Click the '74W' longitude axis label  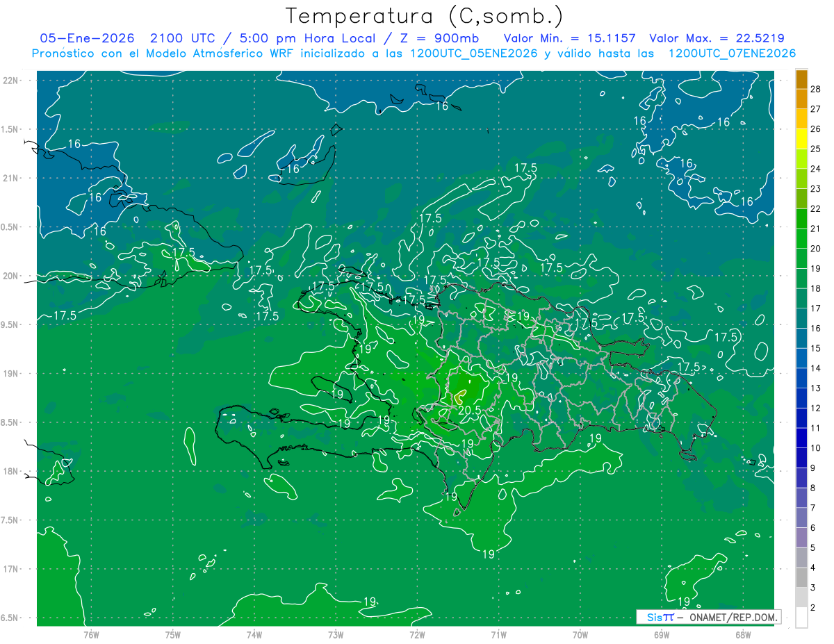point(254,635)
